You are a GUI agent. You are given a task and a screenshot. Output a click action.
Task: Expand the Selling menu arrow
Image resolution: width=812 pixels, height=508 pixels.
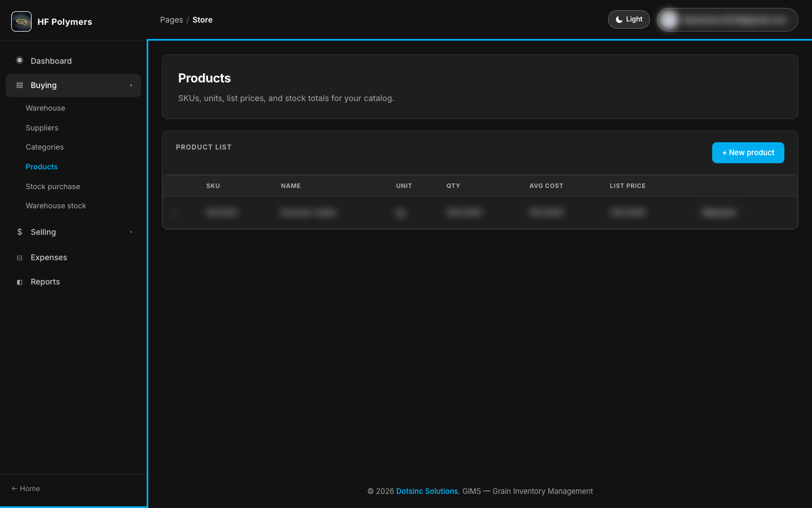pyautogui.click(x=131, y=232)
